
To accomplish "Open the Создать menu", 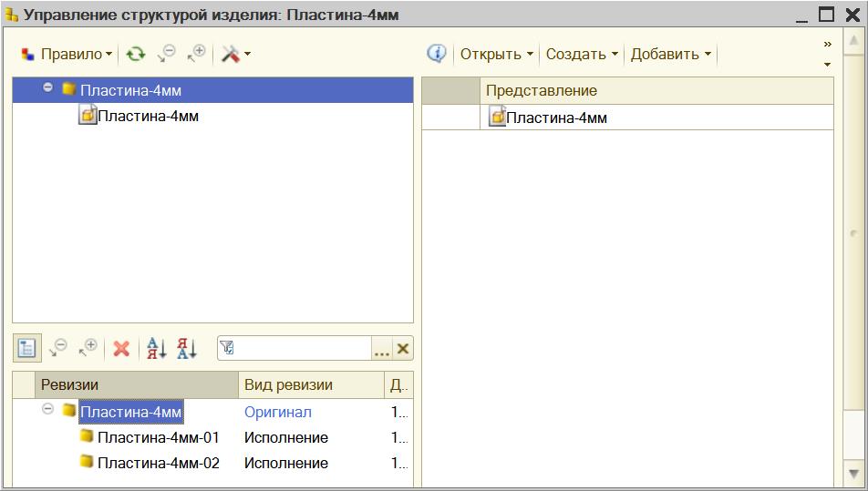I will [x=582, y=55].
